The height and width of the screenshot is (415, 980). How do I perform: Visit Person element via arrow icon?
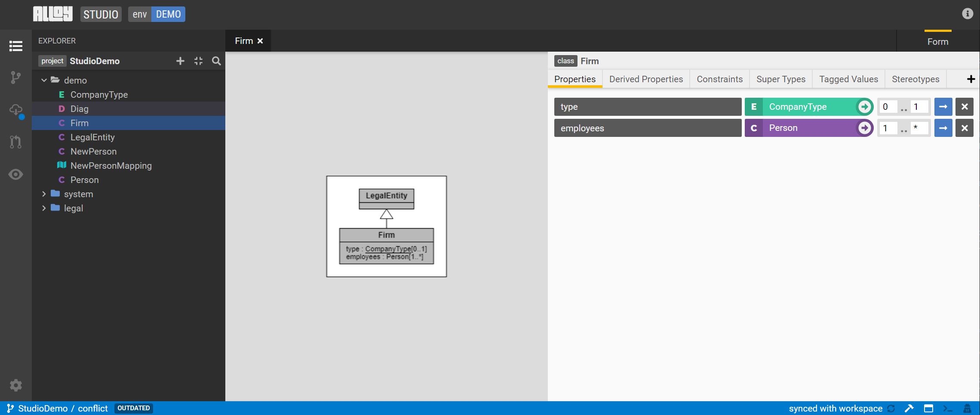pyautogui.click(x=864, y=128)
